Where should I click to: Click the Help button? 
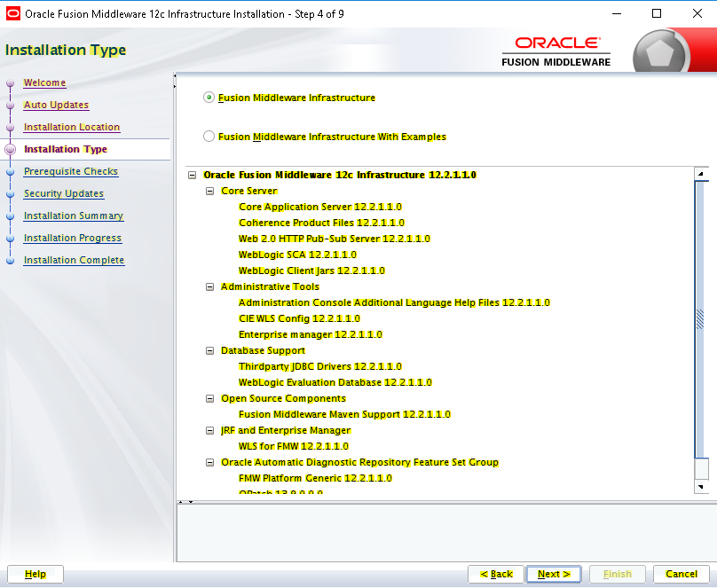coord(35,575)
